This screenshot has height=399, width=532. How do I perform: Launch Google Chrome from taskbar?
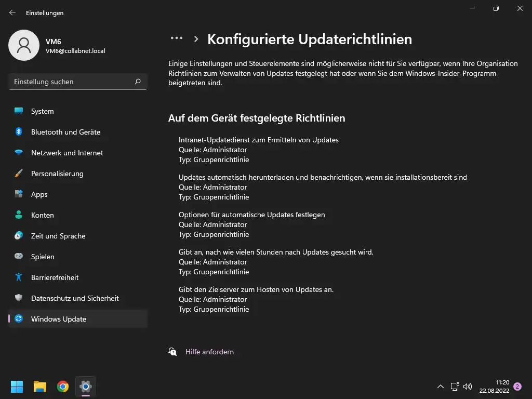(x=63, y=387)
